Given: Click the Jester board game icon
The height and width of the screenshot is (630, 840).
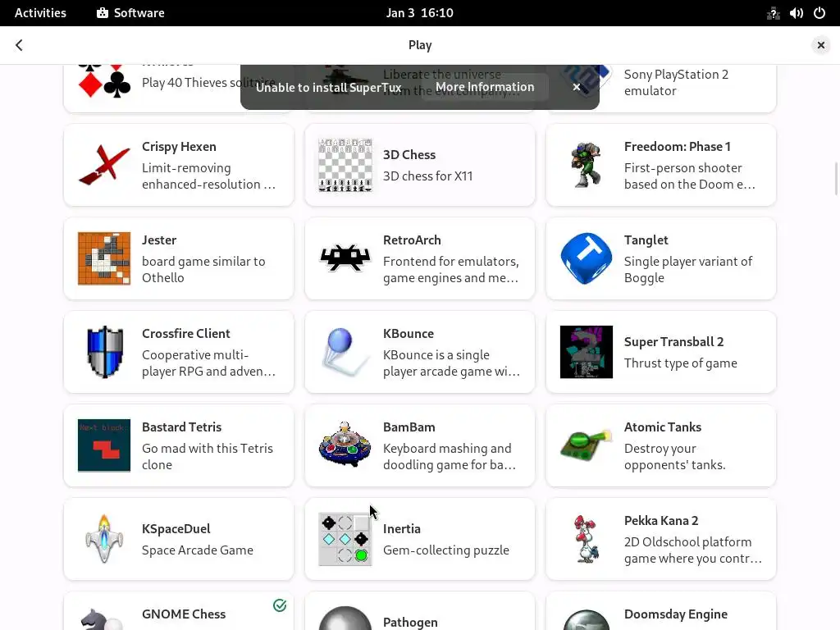Looking at the screenshot, I should 104,258.
